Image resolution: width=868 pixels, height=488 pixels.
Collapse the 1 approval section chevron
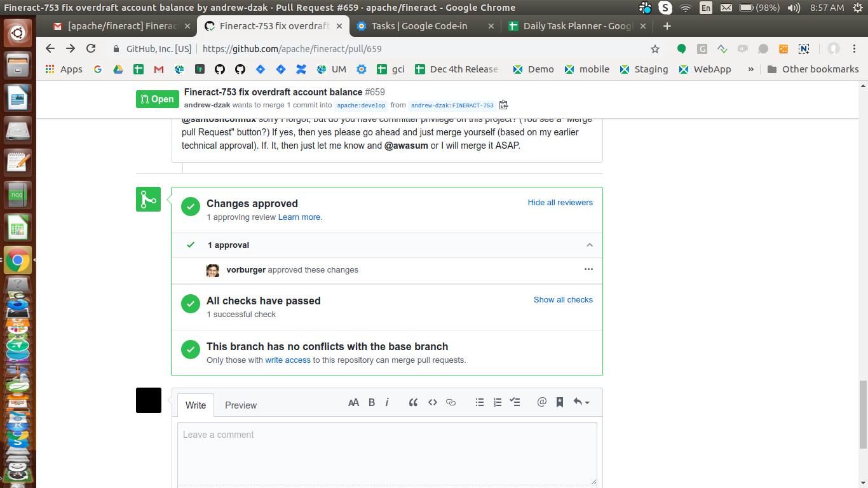pos(590,245)
